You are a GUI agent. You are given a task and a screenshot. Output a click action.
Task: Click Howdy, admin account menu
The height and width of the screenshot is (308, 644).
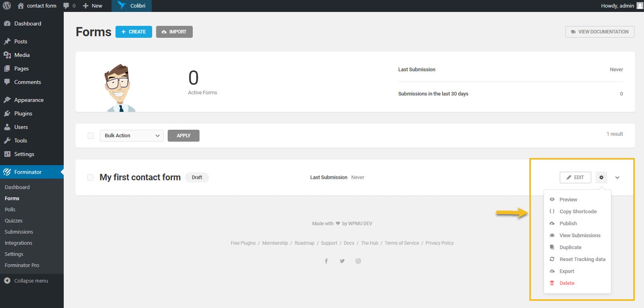coord(621,6)
